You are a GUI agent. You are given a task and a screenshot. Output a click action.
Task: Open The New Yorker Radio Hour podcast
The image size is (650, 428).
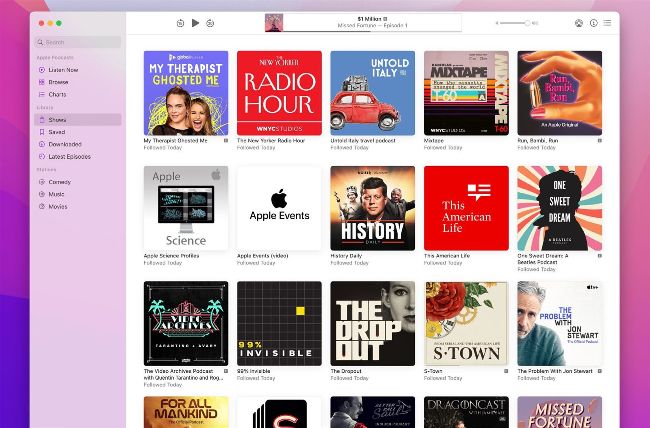[279, 93]
